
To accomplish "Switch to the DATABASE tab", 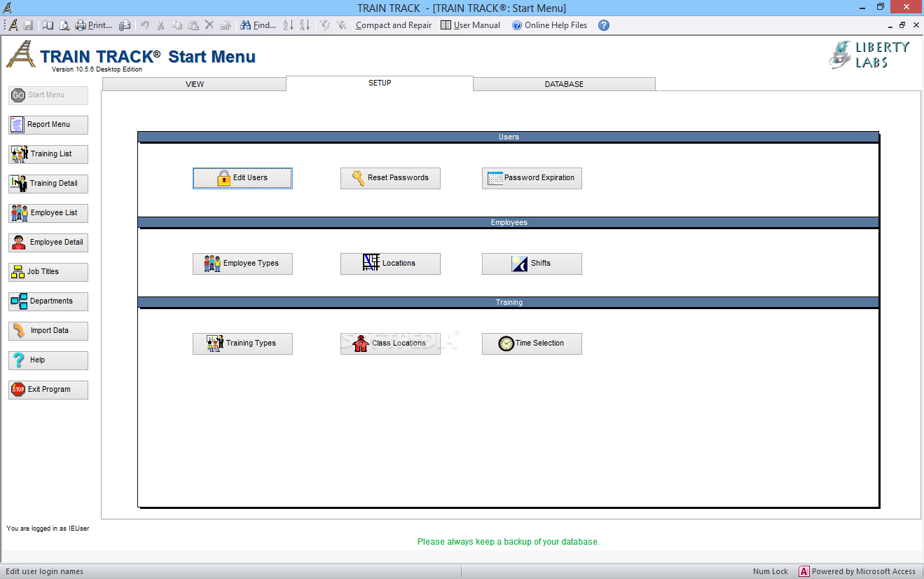I will point(564,84).
